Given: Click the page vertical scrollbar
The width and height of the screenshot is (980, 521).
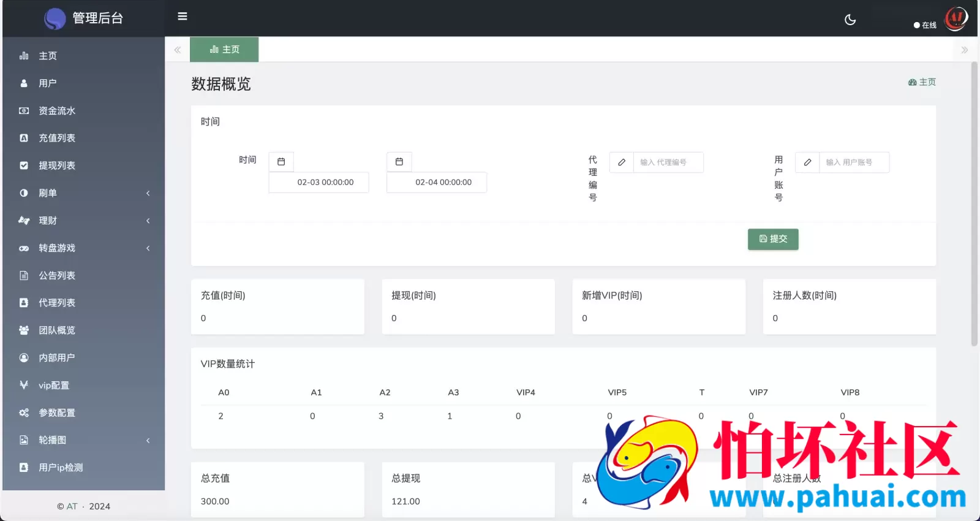Looking at the screenshot, I should pos(974,203).
